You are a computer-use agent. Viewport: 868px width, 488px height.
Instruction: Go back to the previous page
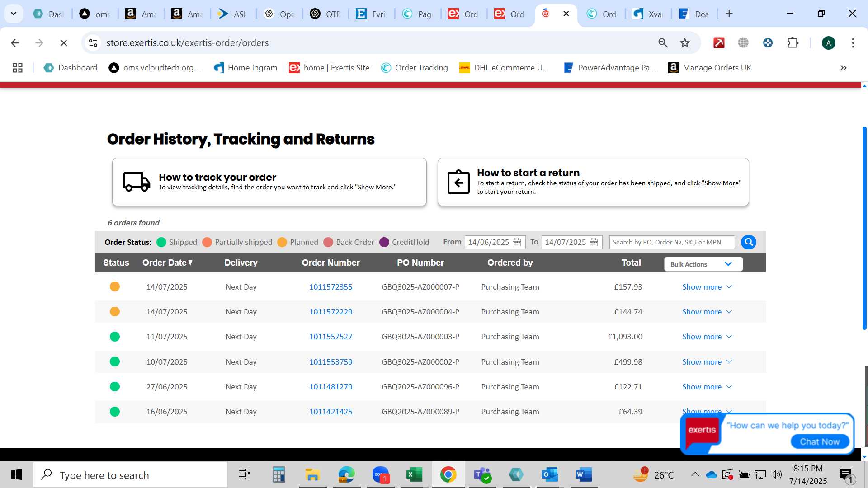15,43
